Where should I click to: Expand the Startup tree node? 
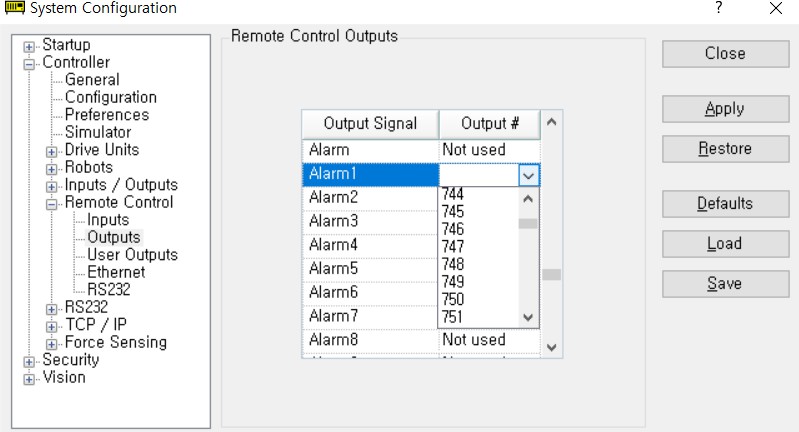(x=29, y=47)
